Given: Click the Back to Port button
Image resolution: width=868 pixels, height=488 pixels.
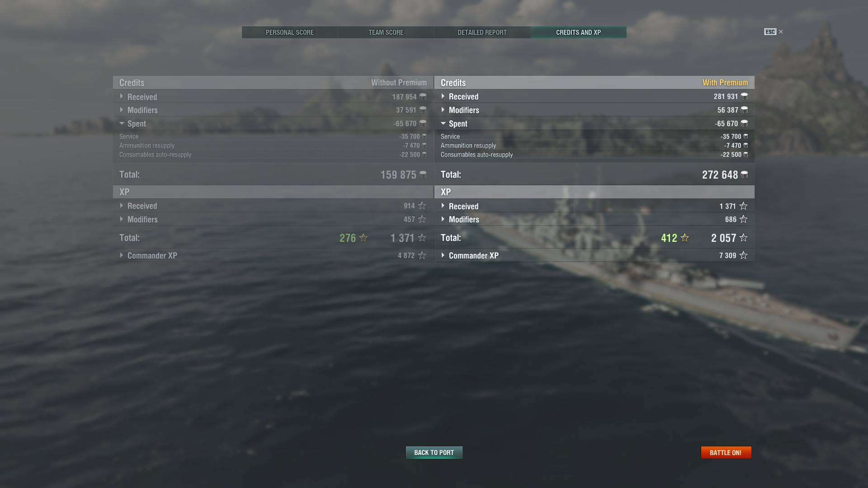Looking at the screenshot, I should [434, 452].
